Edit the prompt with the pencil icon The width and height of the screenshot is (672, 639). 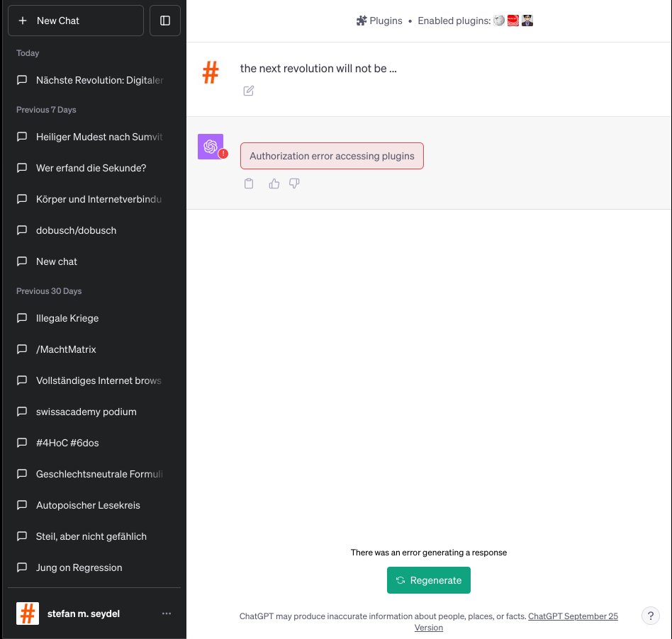[249, 91]
